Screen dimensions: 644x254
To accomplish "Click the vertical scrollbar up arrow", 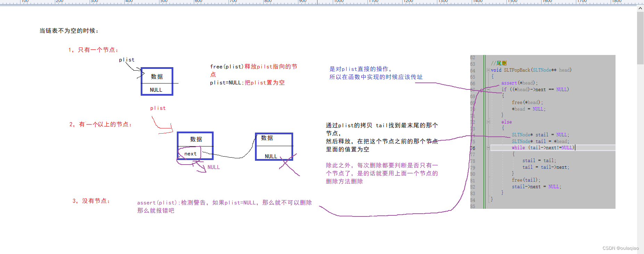I will pyautogui.click(x=640, y=8).
